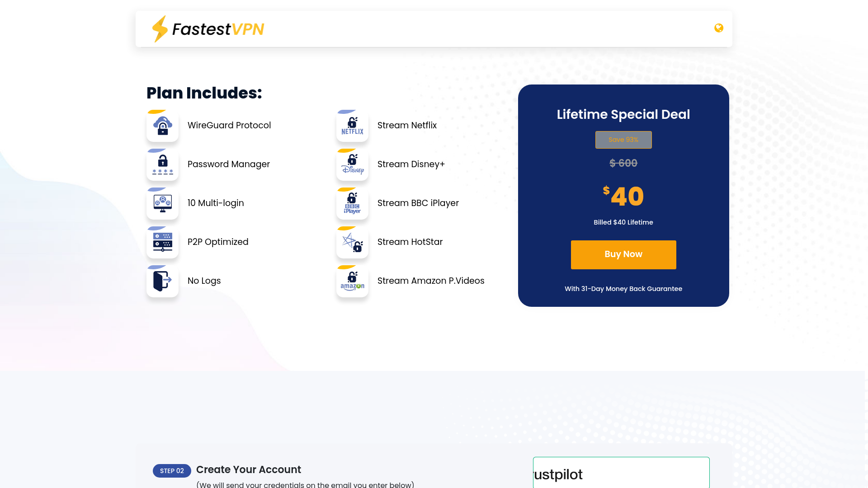This screenshot has height=488, width=868.
Task: Click the 'Password Manager' text
Action: (229, 164)
